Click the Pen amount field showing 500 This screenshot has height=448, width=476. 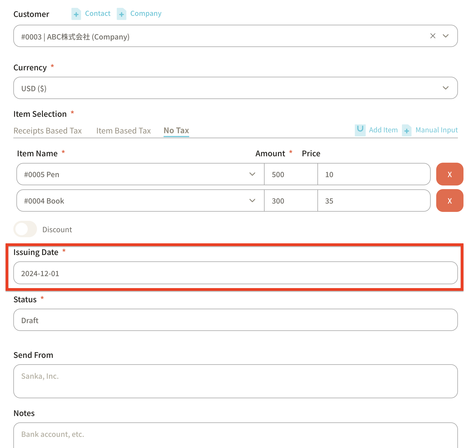(x=290, y=174)
